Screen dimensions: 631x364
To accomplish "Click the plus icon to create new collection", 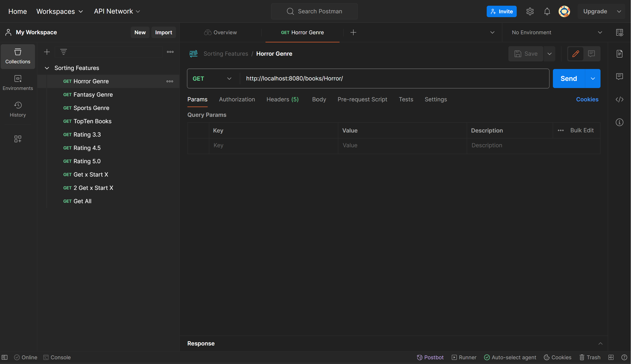I will pos(47,52).
